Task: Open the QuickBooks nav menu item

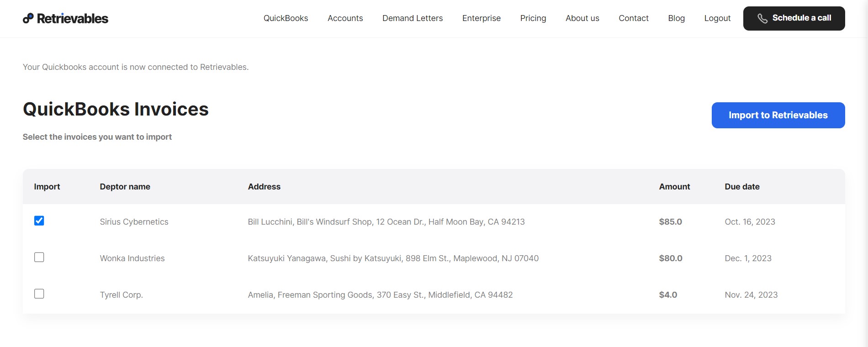Action: click(x=286, y=18)
